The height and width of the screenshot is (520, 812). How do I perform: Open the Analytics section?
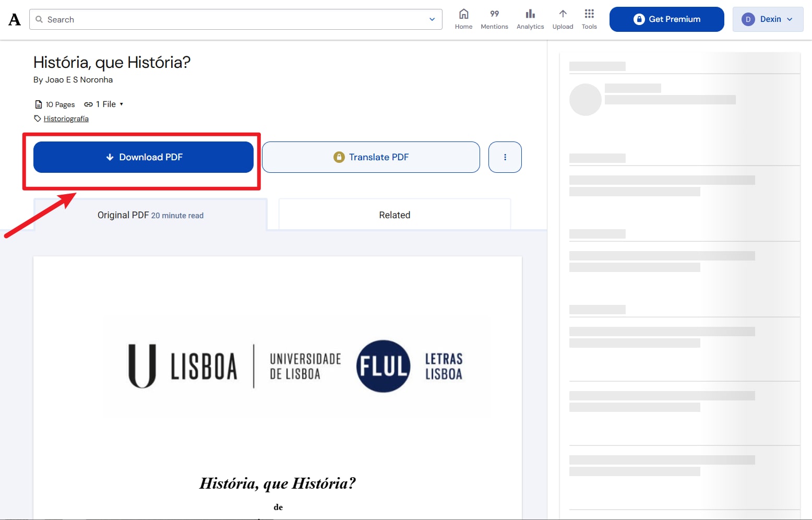point(530,19)
